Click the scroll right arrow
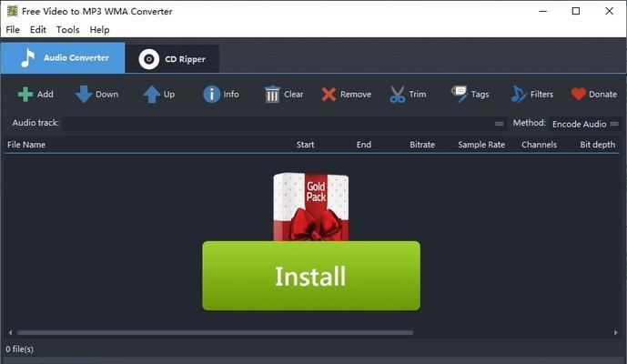 [616, 332]
